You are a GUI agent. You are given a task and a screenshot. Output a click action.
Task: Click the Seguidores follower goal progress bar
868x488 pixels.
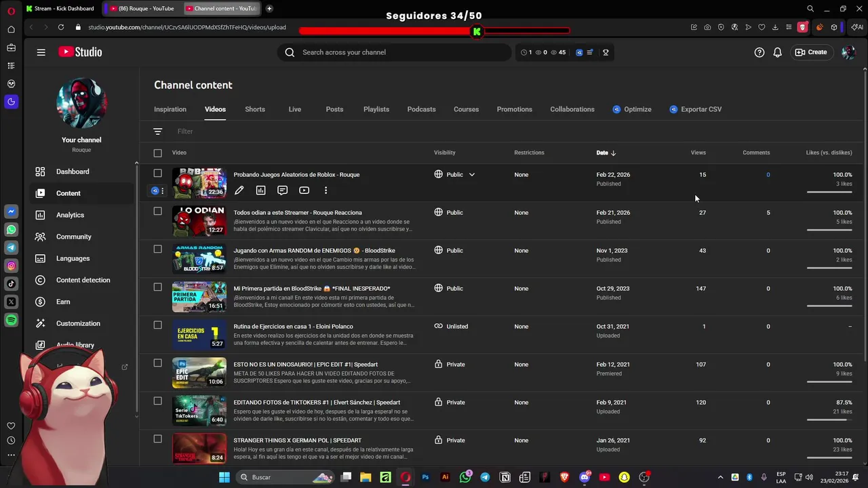click(434, 30)
